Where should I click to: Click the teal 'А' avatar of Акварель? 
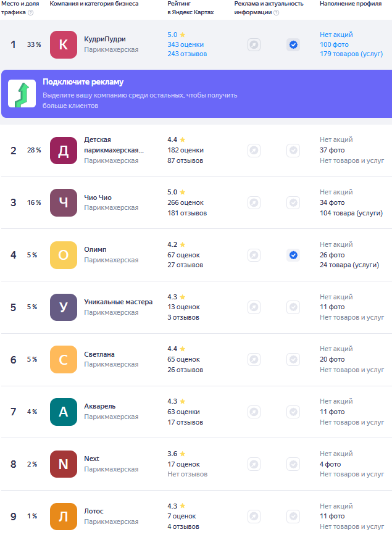pyautogui.click(x=63, y=412)
